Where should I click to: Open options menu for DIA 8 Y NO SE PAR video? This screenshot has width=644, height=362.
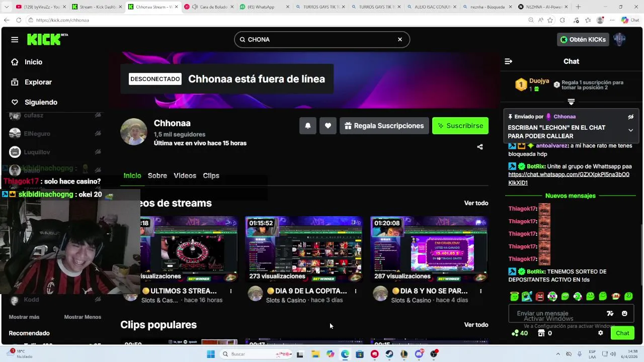pyautogui.click(x=480, y=291)
